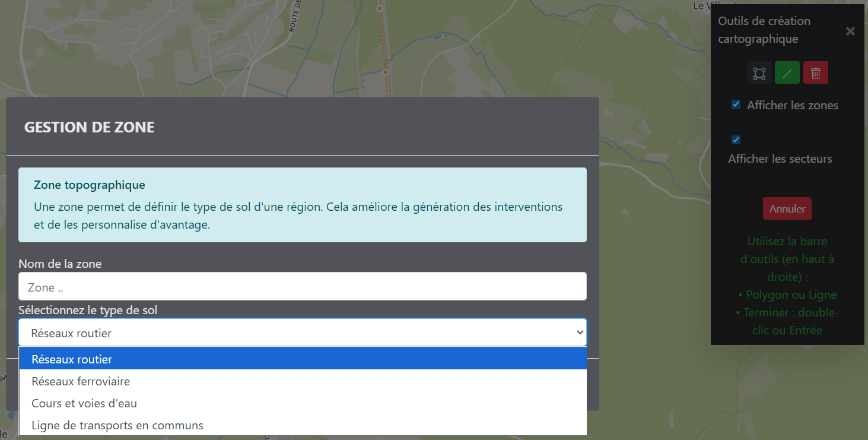The width and height of the screenshot is (868, 440).
Task: Click the lower orange vertex on the drawn line
Action: (386, 72)
